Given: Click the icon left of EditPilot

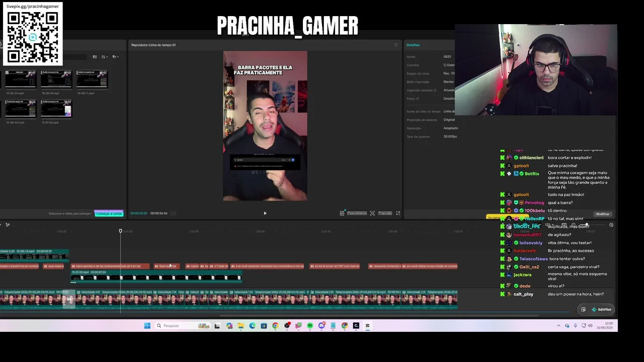Looking at the screenshot, I should [x=583, y=310].
